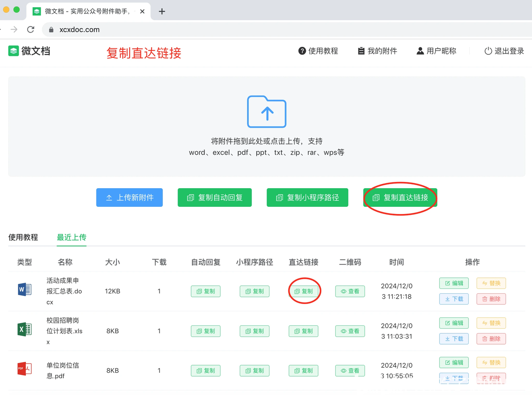532x395 pixels.
Task: Switch to the 使用教程 tab
Action: [23, 237]
